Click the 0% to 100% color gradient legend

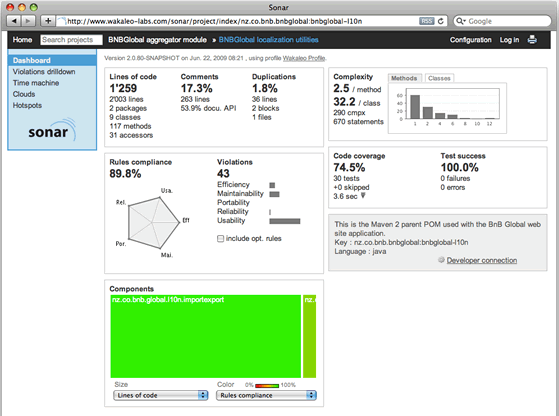(267, 385)
